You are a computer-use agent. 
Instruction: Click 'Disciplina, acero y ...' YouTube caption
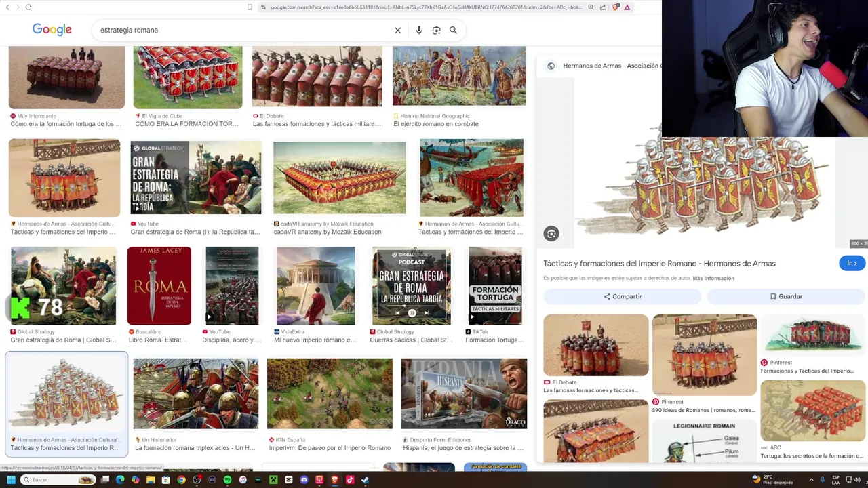click(x=231, y=340)
